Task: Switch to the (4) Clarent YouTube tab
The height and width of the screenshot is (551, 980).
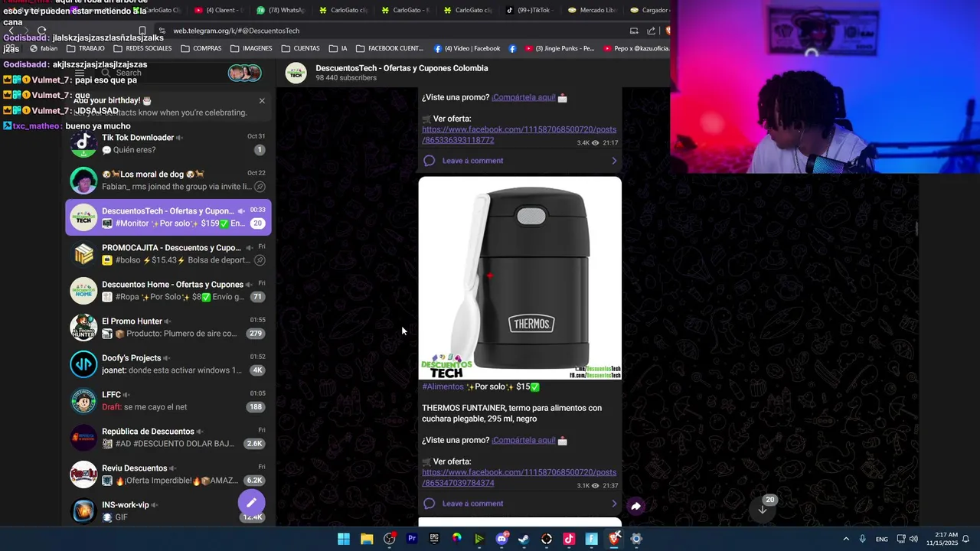Action: point(217,10)
